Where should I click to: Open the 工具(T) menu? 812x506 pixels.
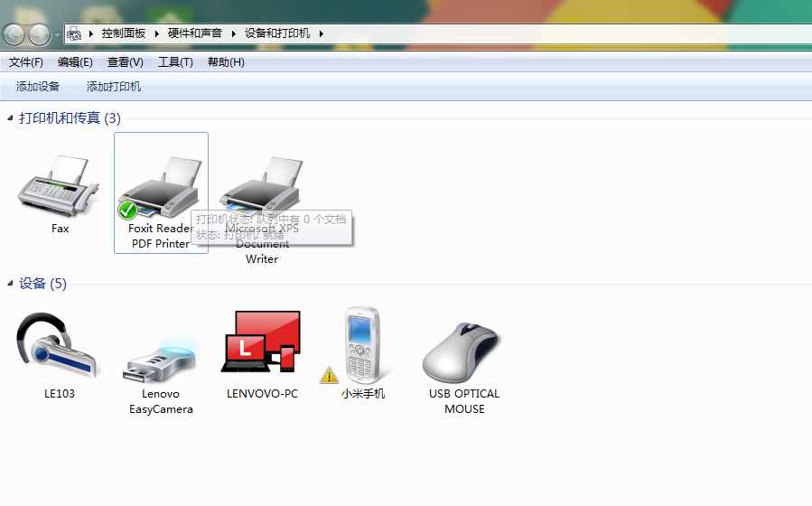pos(175,62)
